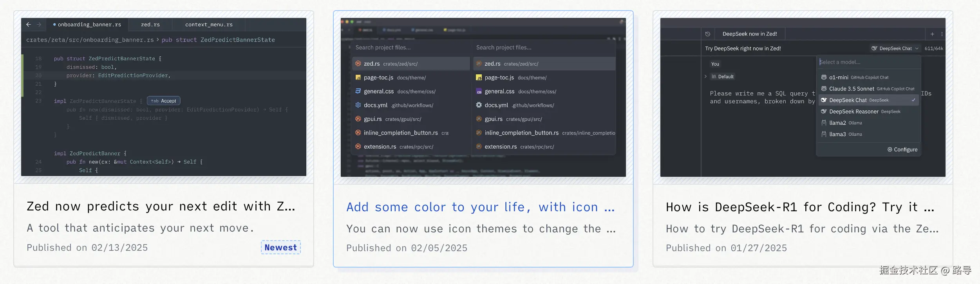Click the Newest badge
Screen dimensions: 980x284
pyautogui.click(x=280, y=247)
